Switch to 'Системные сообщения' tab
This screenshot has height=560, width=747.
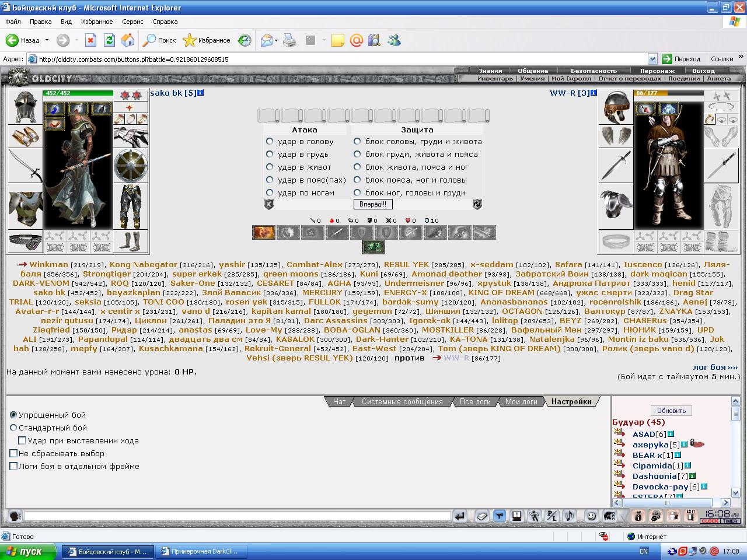(x=402, y=401)
